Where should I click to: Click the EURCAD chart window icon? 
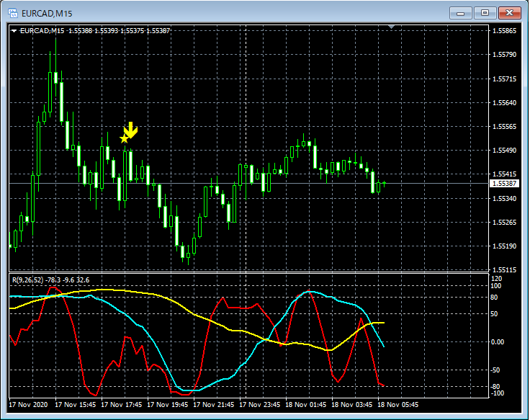[x=13, y=13]
